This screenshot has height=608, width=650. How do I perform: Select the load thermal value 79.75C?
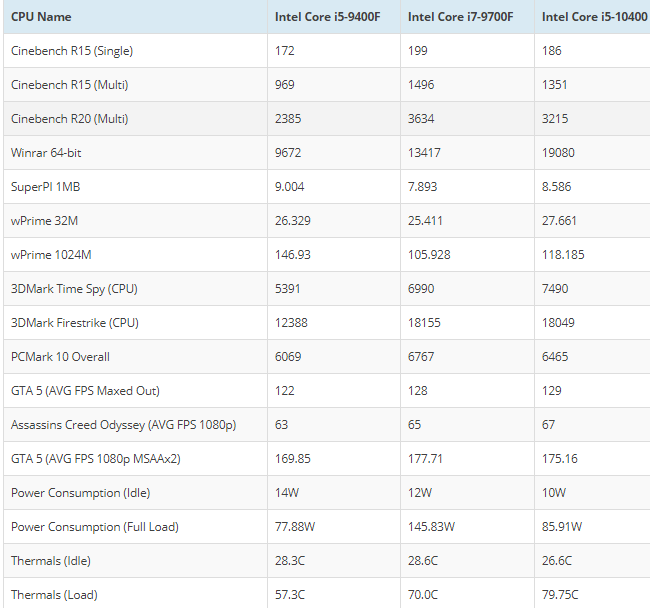(560, 595)
